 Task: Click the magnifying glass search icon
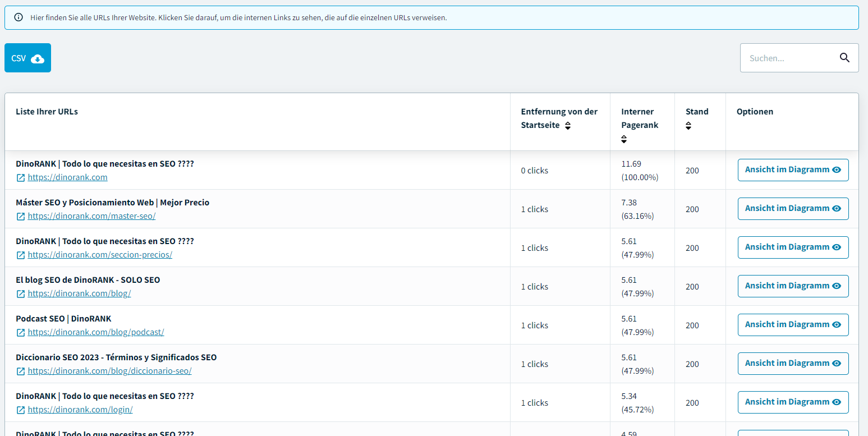[844, 58]
